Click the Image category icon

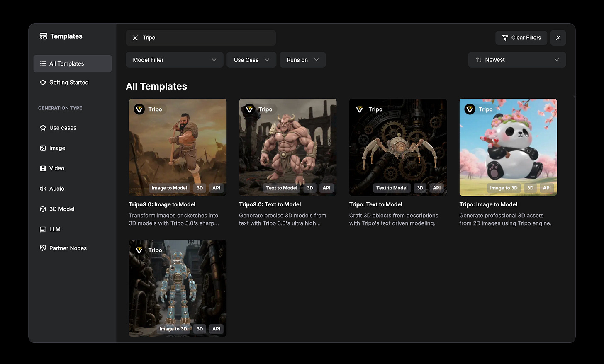pyautogui.click(x=43, y=148)
